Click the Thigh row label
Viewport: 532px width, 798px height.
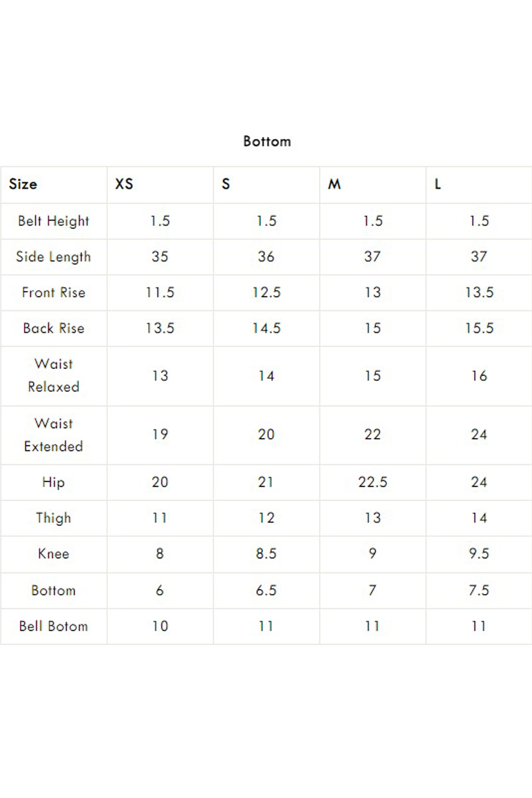click(53, 518)
